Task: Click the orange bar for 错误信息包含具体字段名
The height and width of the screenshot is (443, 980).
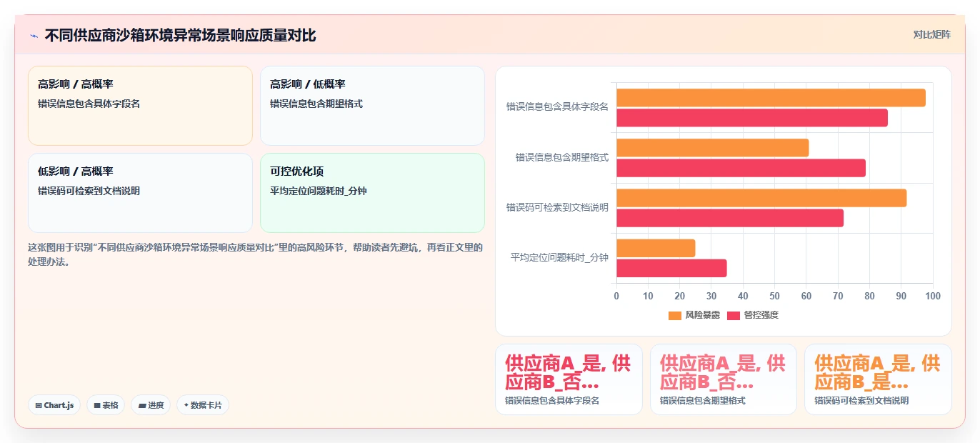Action: pos(771,98)
